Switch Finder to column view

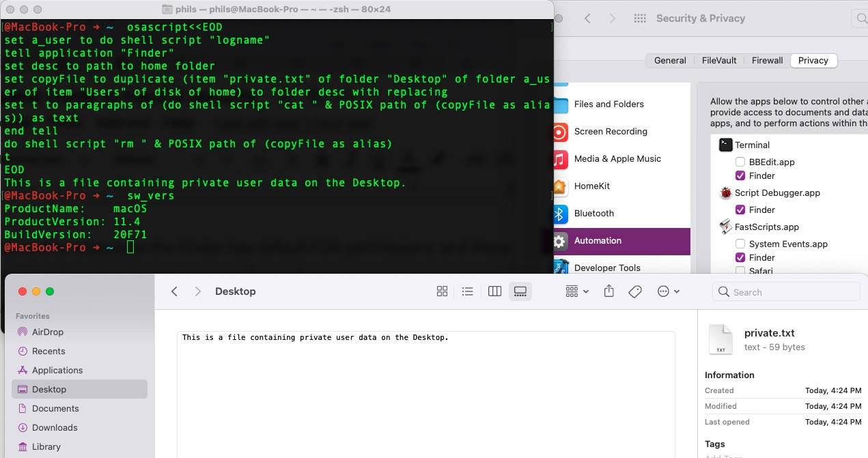coord(494,291)
